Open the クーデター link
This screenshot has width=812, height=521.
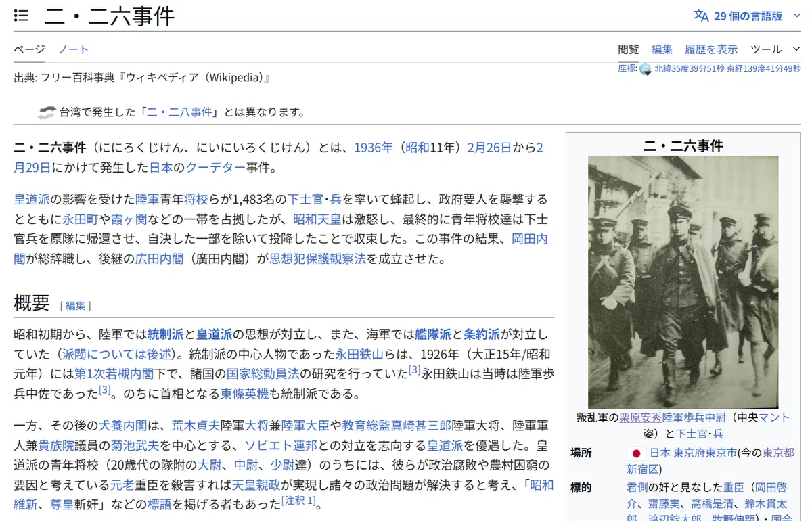click(216, 167)
